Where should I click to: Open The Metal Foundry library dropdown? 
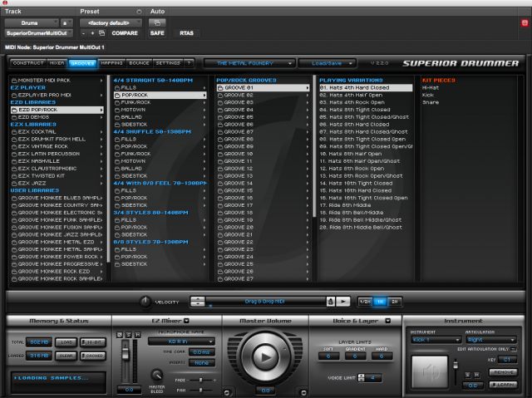(x=249, y=63)
